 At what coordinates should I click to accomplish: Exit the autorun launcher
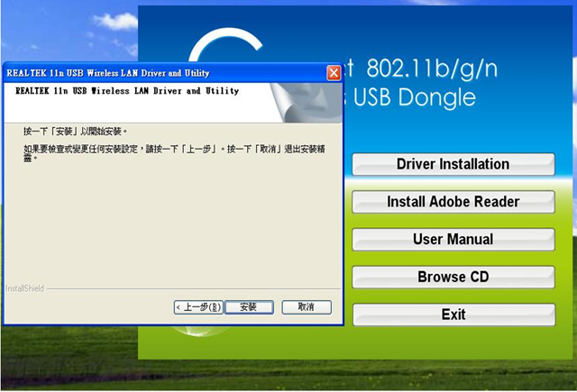(x=453, y=315)
